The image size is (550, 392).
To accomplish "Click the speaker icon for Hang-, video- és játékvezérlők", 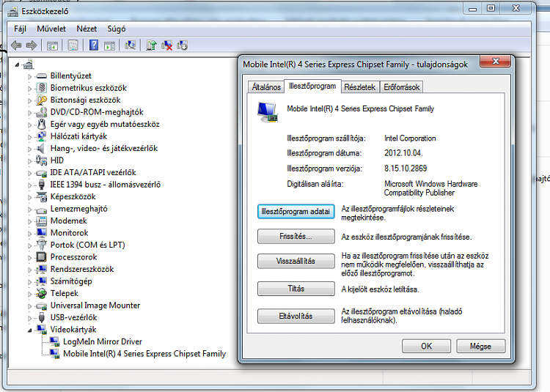I will point(41,148).
